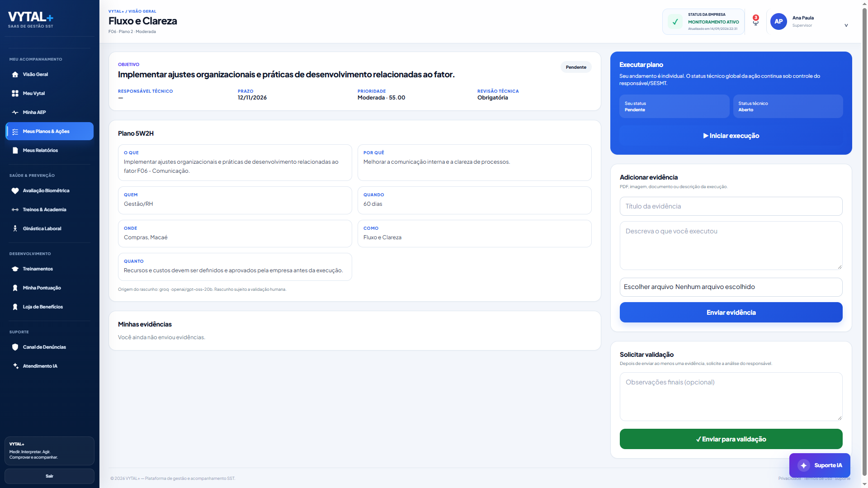Click the Meus Planos & Ações checklist icon

[x=15, y=132]
